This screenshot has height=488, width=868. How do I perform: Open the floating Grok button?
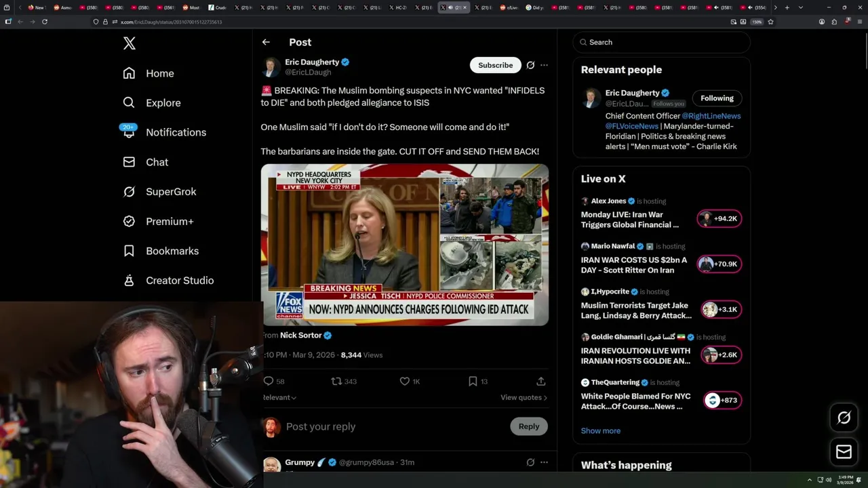pos(844,418)
